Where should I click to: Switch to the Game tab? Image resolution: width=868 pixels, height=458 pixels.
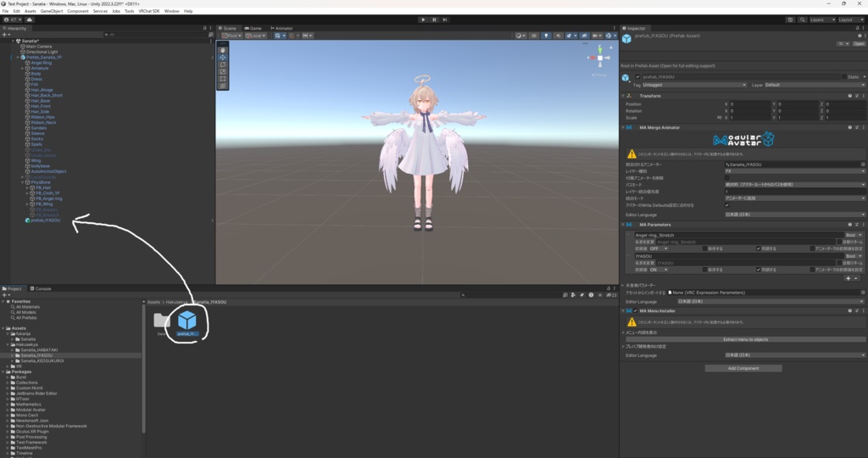(x=253, y=28)
